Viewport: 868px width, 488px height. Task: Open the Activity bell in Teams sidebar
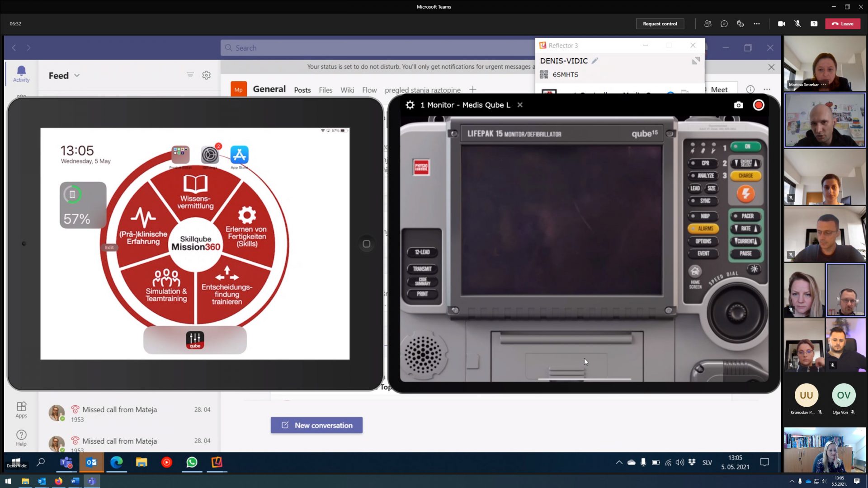(21, 74)
